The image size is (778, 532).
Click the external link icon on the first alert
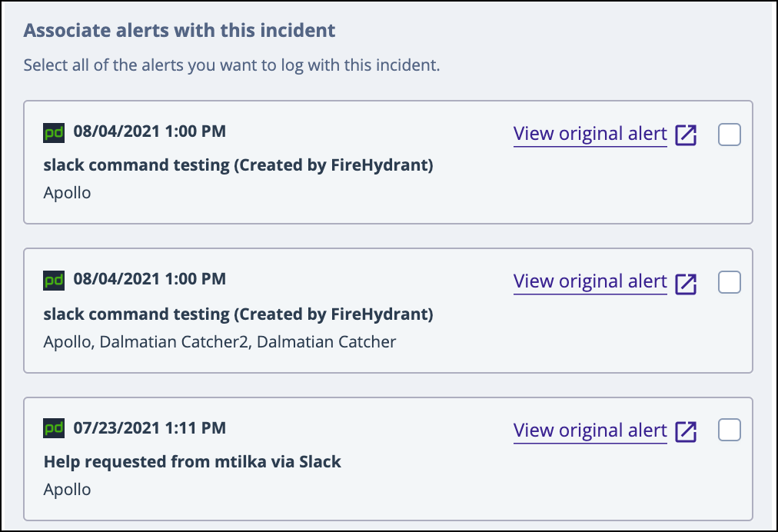tap(687, 133)
